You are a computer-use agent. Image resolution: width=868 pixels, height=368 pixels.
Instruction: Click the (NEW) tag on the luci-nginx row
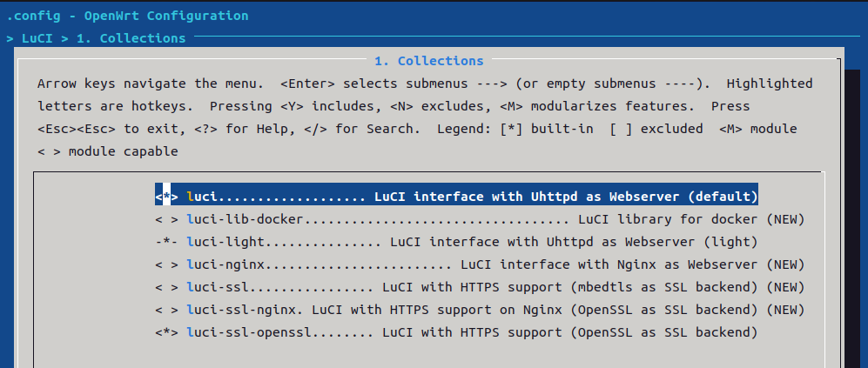785,264
